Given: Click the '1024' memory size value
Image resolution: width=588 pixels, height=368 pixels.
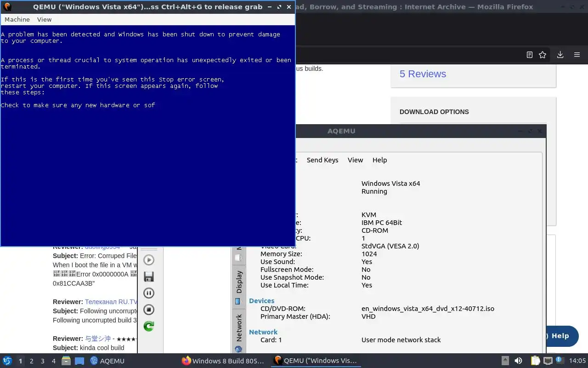Looking at the screenshot, I should [369, 254].
